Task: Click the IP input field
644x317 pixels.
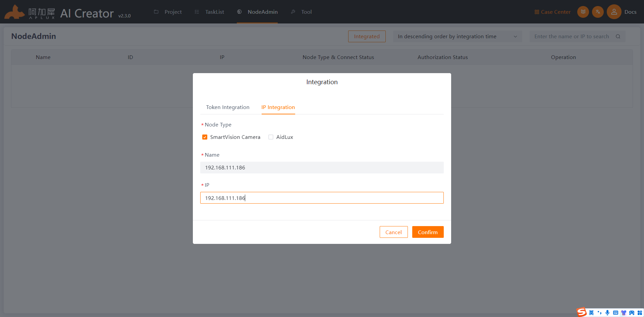Action: 322,198
